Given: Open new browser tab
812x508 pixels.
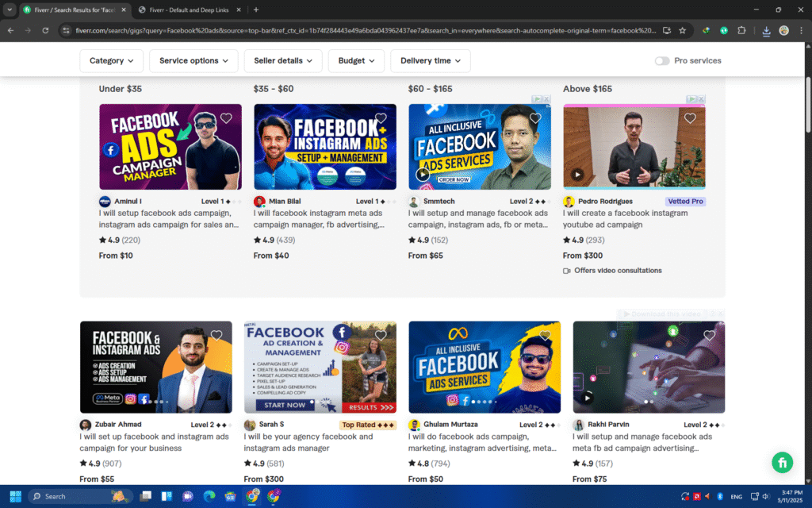Looking at the screenshot, I should [256, 10].
